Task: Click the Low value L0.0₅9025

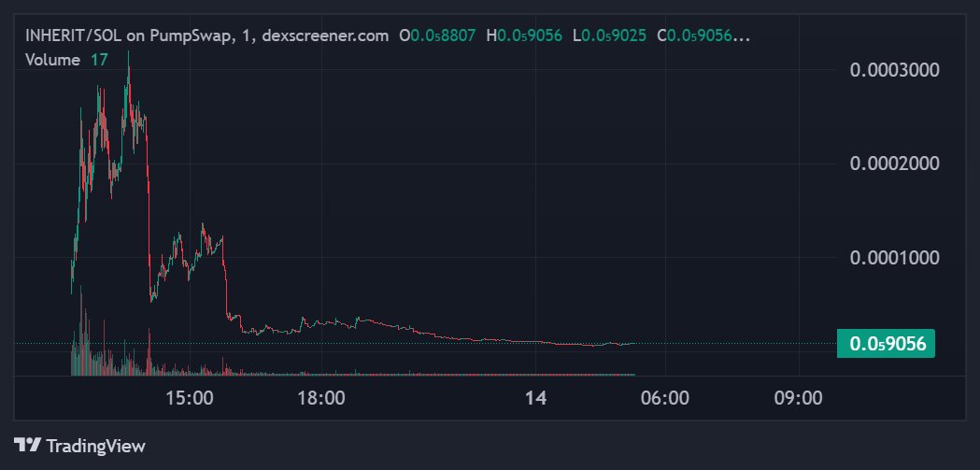Action: point(609,36)
